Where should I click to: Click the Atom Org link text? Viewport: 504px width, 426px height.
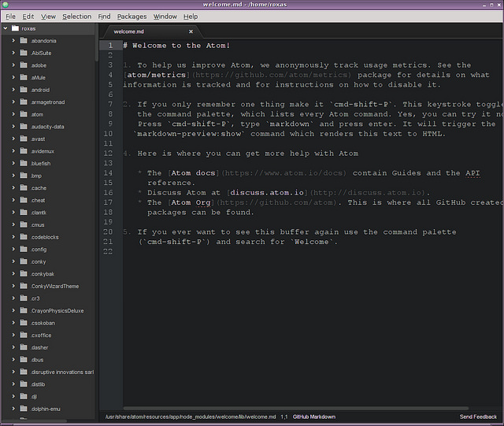[x=191, y=202]
